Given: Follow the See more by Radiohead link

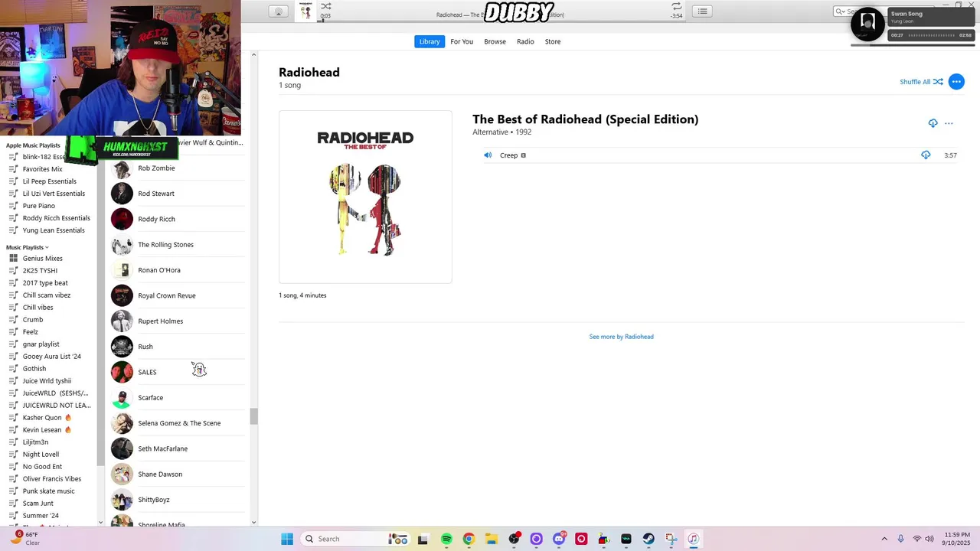Looking at the screenshot, I should pyautogui.click(x=621, y=337).
